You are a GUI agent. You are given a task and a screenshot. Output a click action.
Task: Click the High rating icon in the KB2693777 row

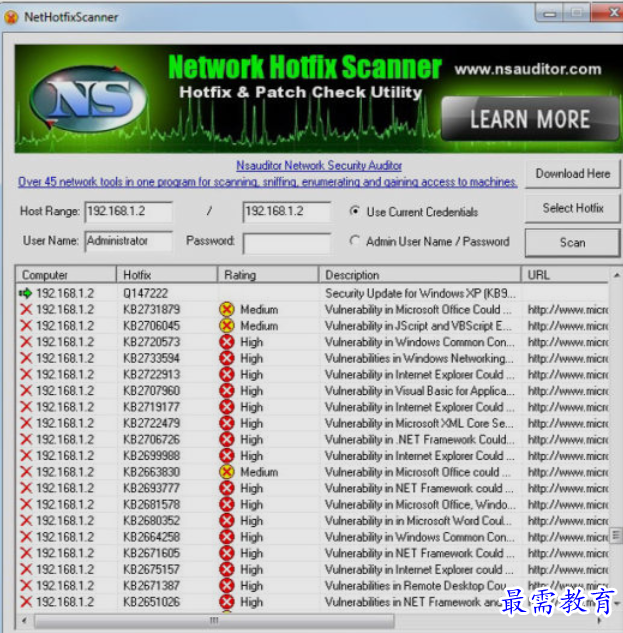(x=227, y=488)
